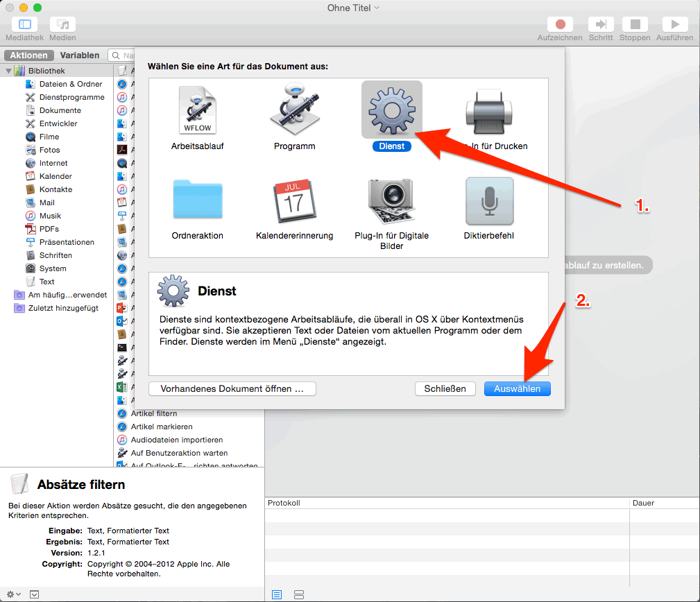This screenshot has width=700, height=602.
Task: Select Plug-In für Digitale Bilder camera icon
Action: point(391,200)
